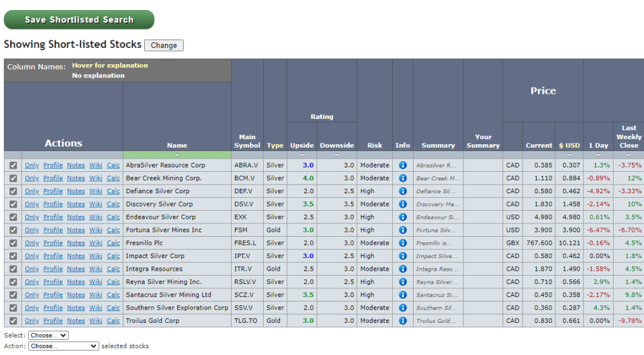Open Calc link for Southern Silver Exploration Corp
Viewport: 644px width, 355px height.
[x=113, y=308]
